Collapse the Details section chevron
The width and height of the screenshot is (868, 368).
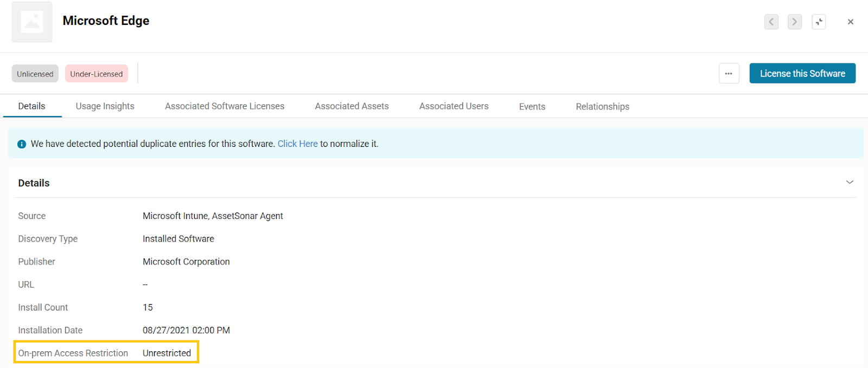[x=850, y=182]
